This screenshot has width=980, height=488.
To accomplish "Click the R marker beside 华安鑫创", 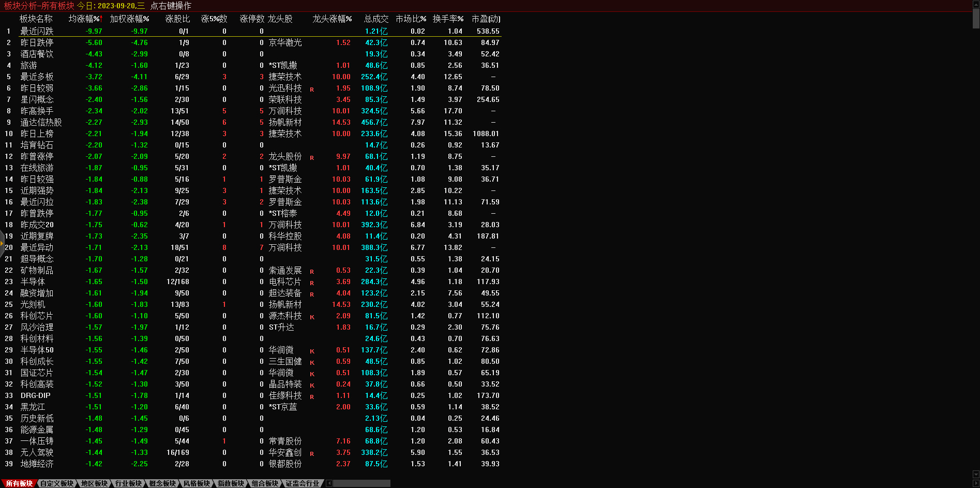I will tap(312, 454).
